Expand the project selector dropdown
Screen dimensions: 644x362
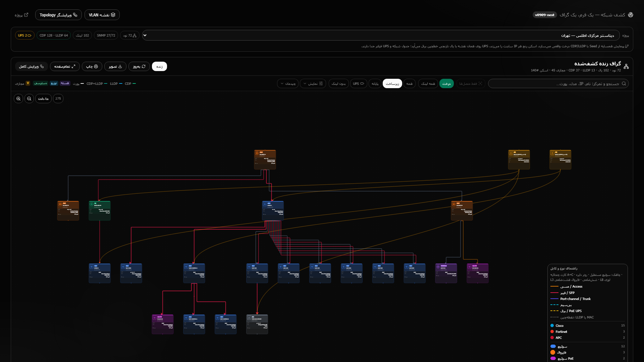(381, 35)
